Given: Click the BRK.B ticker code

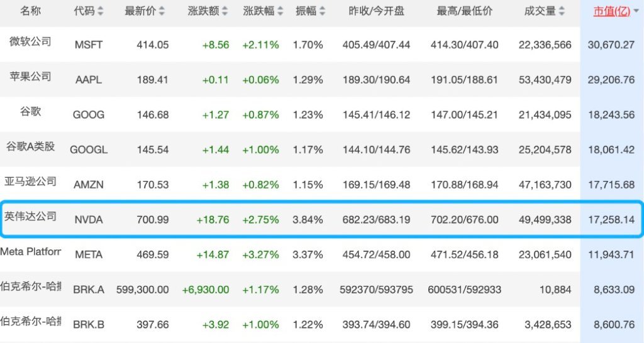Looking at the screenshot, I should coord(88,324).
